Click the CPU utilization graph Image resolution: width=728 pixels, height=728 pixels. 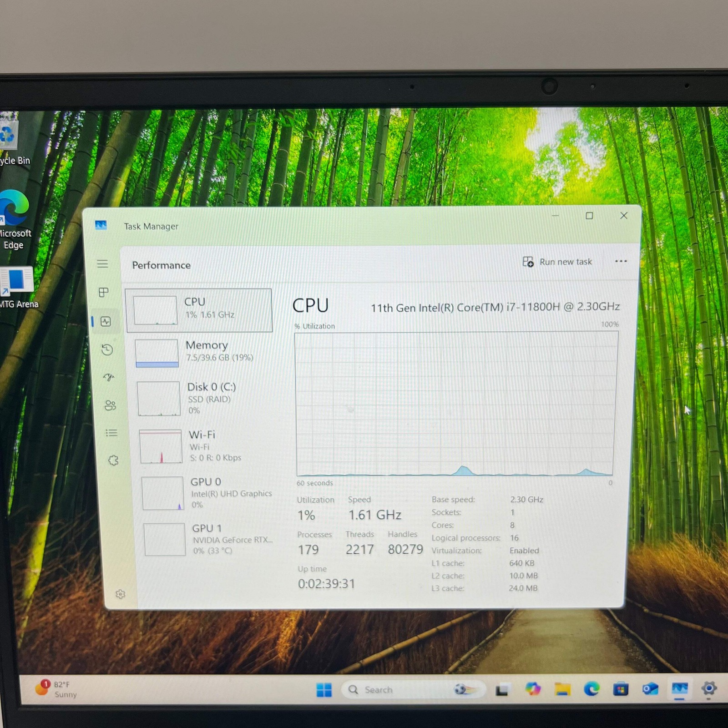click(x=456, y=404)
